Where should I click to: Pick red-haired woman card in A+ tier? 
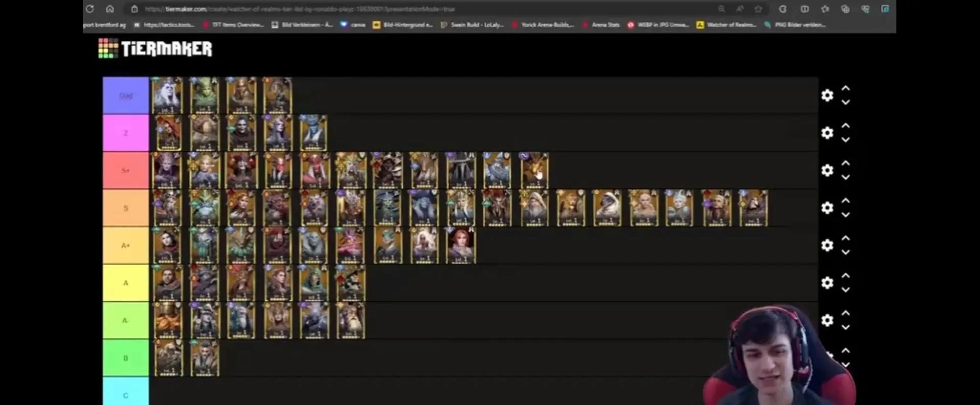pyautogui.click(x=461, y=245)
